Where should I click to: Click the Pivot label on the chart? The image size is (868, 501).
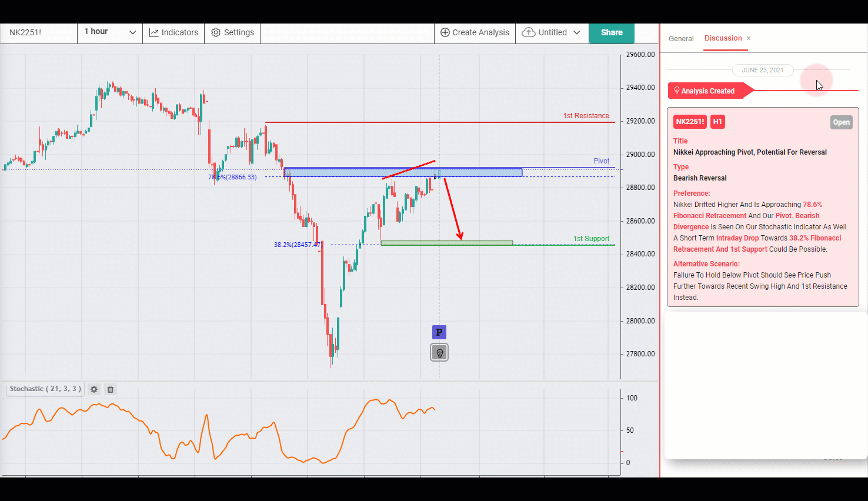(x=601, y=161)
